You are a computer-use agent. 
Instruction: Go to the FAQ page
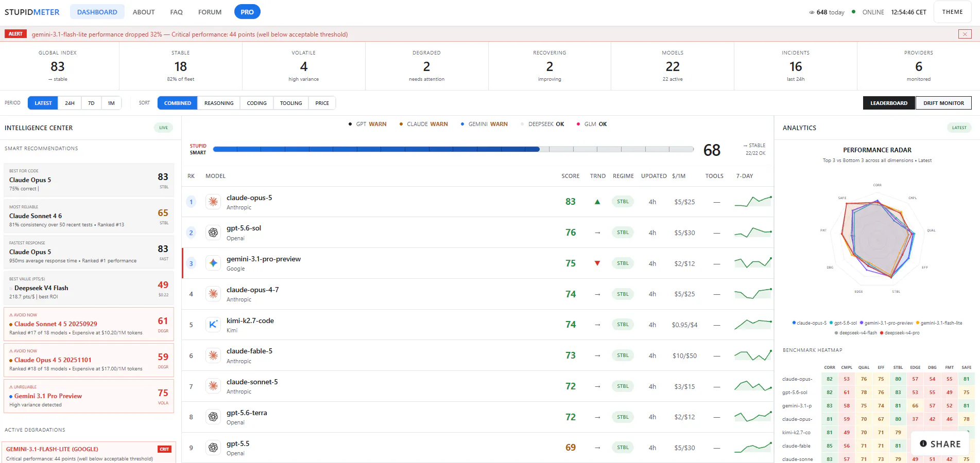pos(176,12)
